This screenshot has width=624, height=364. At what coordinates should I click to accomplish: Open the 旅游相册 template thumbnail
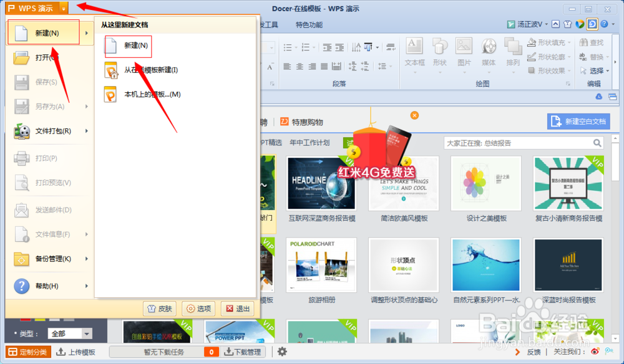pos(321,265)
